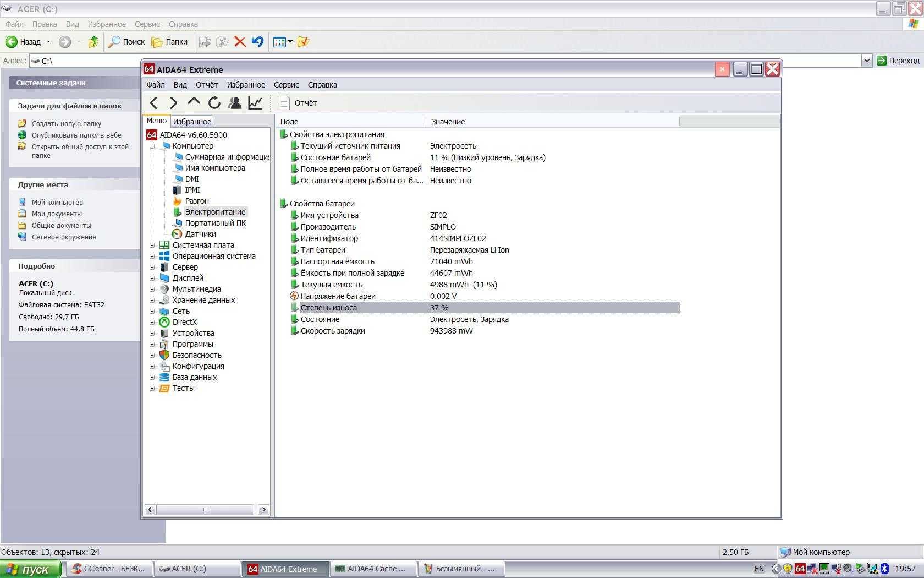The width and height of the screenshot is (924, 578).
Task: Click the Устройства tree icon
Action: (x=164, y=333)
